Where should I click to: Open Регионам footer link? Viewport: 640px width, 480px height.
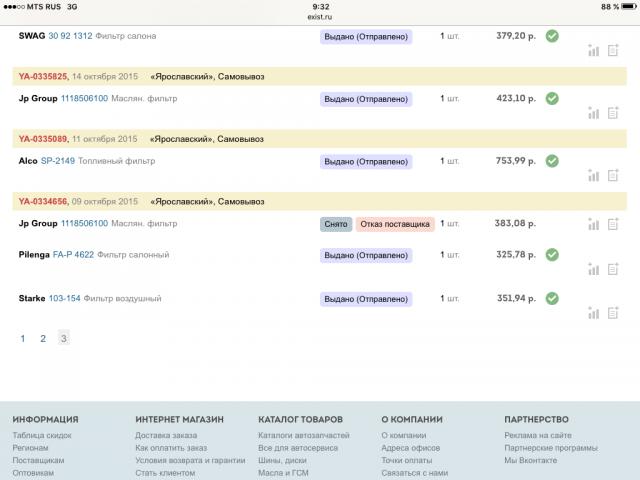coord(30,448)
